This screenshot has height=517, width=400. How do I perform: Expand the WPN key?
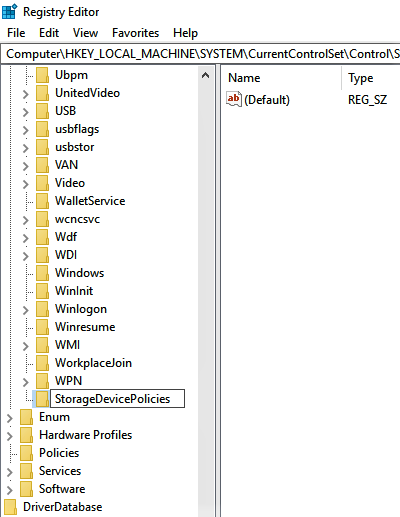point(26,382)
